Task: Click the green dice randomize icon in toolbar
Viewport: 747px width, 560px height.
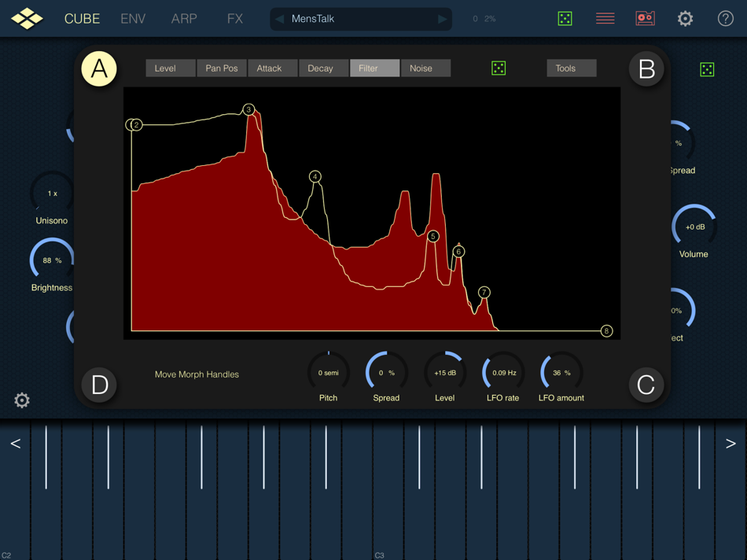Action: pos(565,17)
